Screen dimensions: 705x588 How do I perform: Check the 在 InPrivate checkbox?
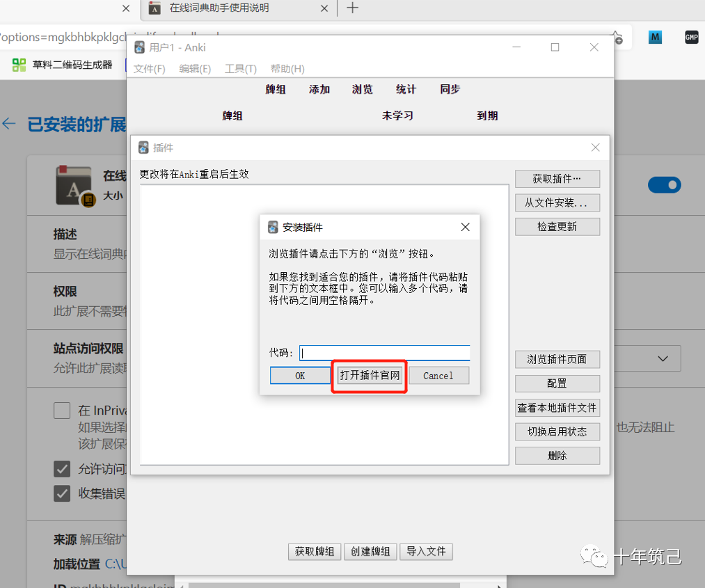pos(62,411)
